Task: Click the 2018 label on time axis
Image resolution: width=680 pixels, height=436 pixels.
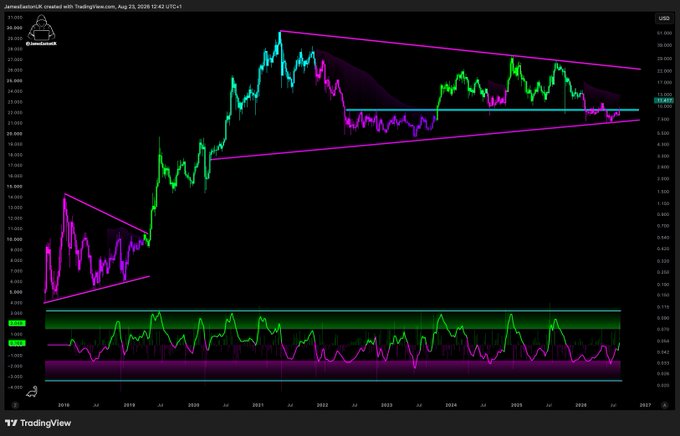Action: (64, 405)
